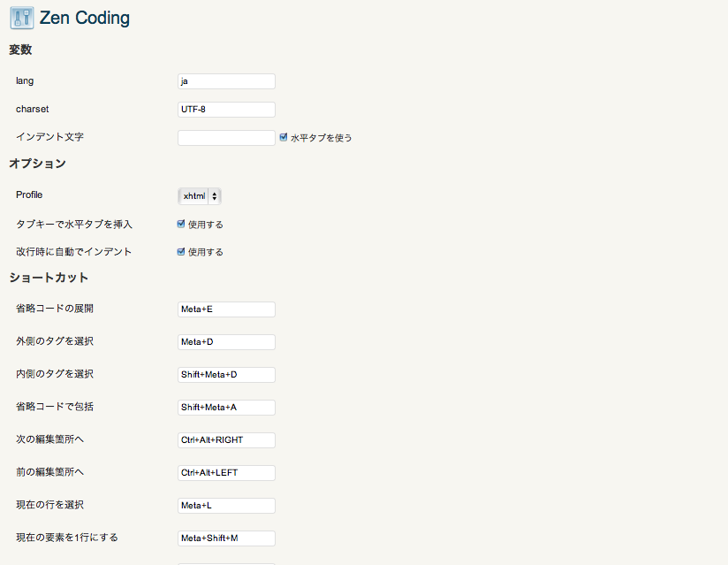Click the lang input field
728x565 pixels.
[226, 81]
